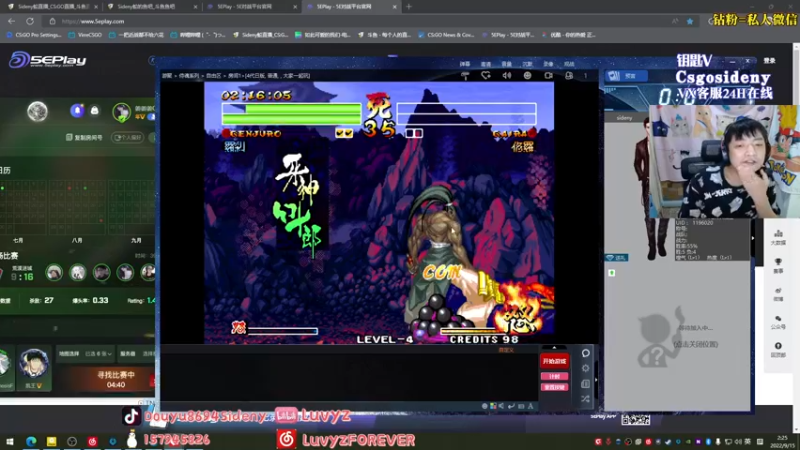Open the gear settings icon in game lobby
This screenshot has width=800, height=450.
point(586,368)
